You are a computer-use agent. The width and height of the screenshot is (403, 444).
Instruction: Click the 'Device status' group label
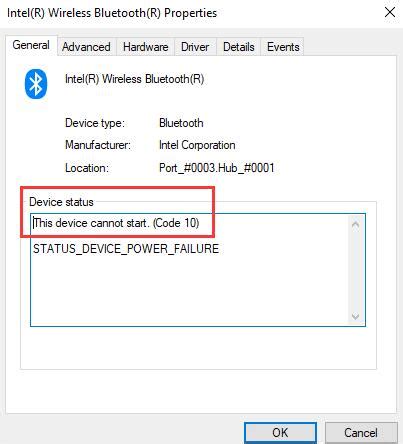61,202
